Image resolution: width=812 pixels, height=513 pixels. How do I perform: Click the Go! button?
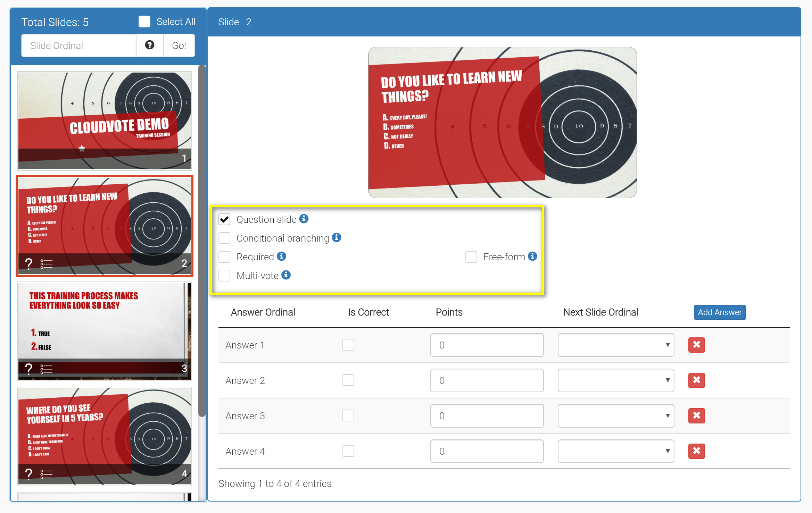pos(179,45)
